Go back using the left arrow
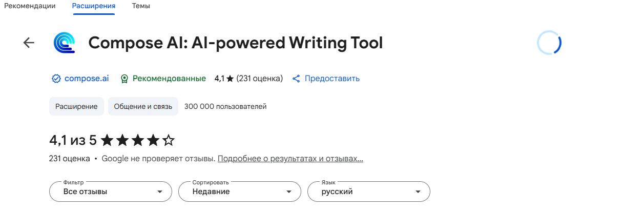 [x=29, y=43]
